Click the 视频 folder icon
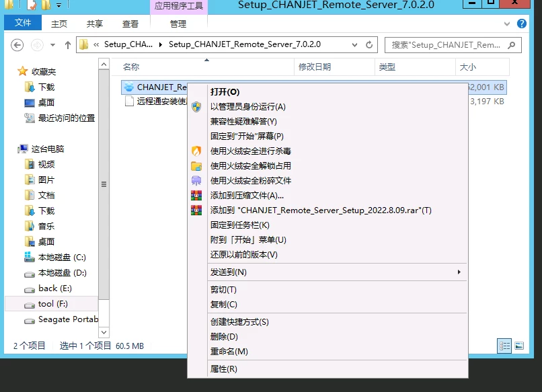 [30, 164]
